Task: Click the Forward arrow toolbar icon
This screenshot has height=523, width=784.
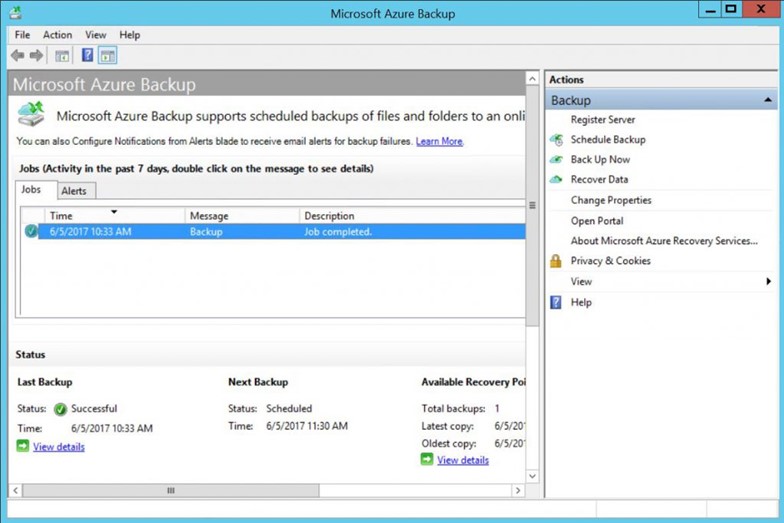Action: [36, 56]
